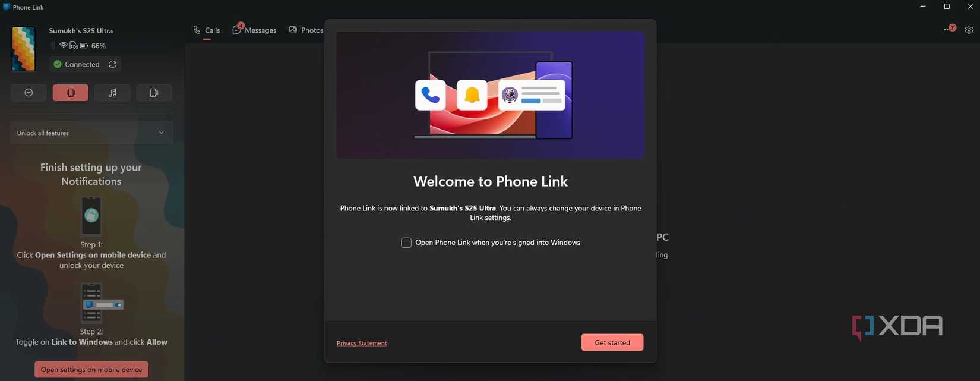Image resolution: width=980 pixels, height=381 pixels.
Task: Open the Privacy Statement link
Action: pyautogui.click(x=362, y=343)
